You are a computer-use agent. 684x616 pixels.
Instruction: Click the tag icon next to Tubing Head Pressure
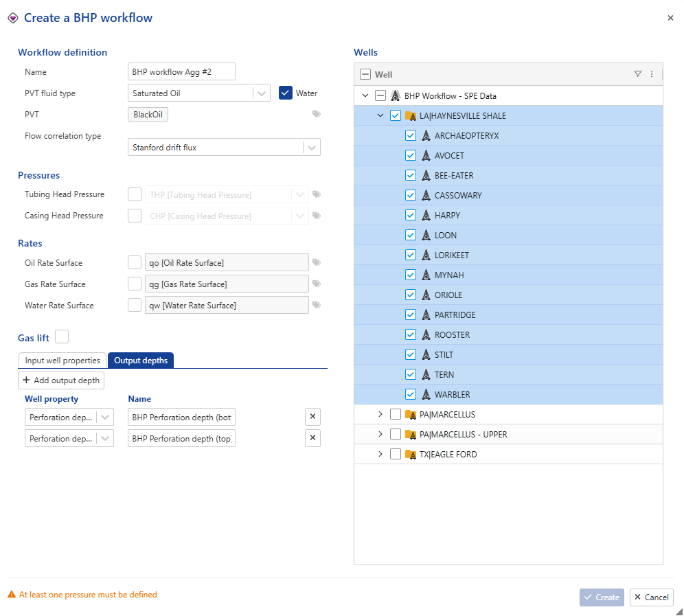click(x=316, y=195)
